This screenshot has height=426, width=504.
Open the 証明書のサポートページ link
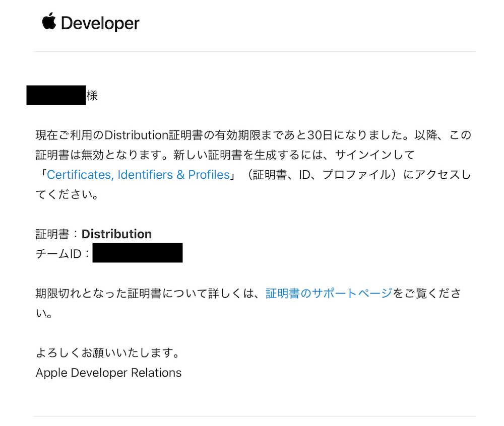(329, 293)
